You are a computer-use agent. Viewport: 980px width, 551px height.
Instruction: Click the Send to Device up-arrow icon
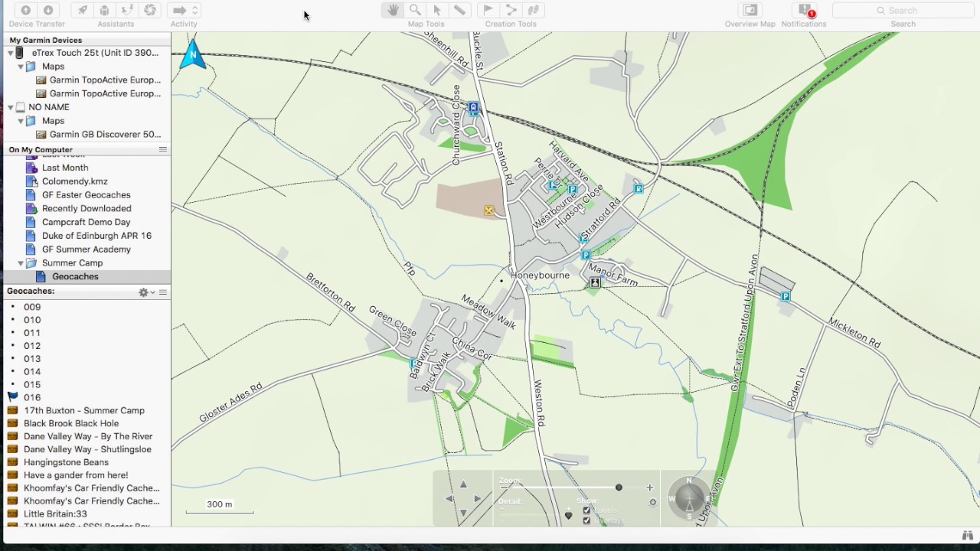[x=26, y=10]
